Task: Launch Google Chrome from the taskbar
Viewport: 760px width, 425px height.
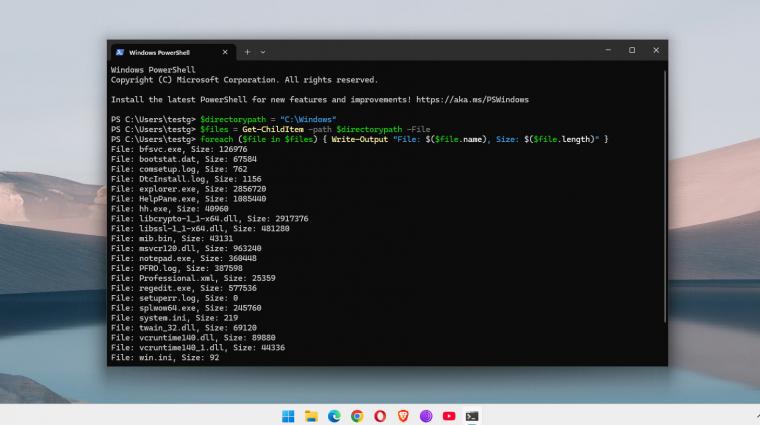Action: pos(357,416)
